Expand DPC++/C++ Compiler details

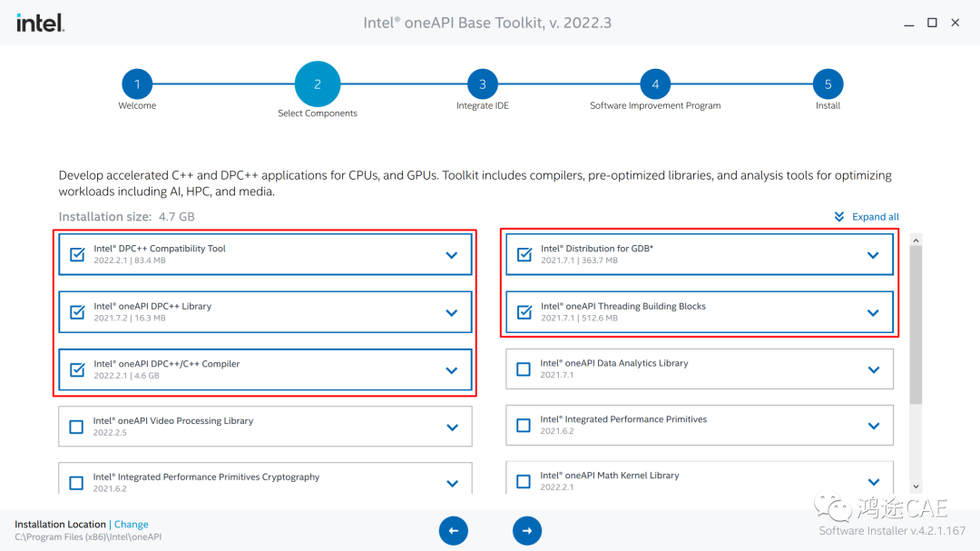[x=452, y=370]
